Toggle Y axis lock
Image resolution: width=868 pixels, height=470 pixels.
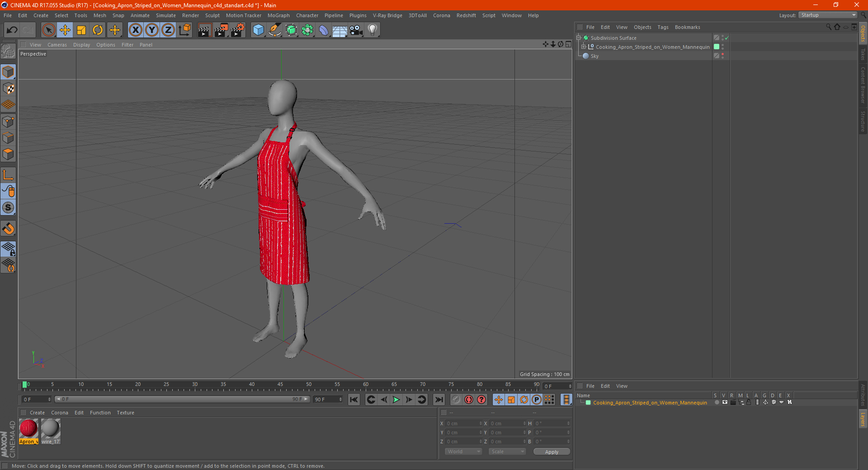point(152,30)
